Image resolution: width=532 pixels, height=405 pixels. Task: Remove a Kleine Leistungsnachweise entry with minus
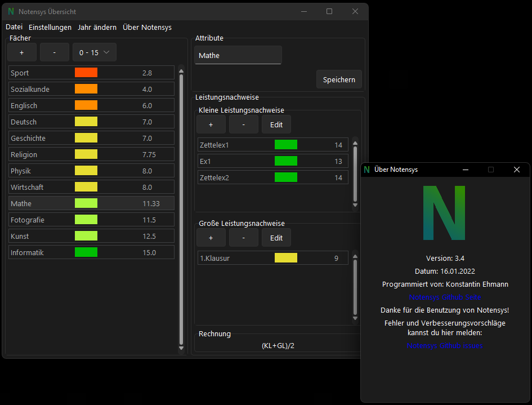point(244,124)
